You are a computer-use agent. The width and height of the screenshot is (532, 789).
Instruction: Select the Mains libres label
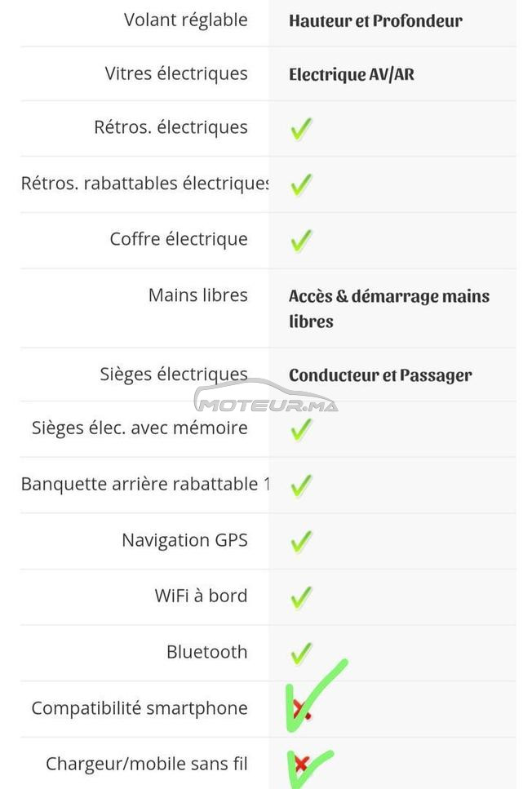pos(197,295)
